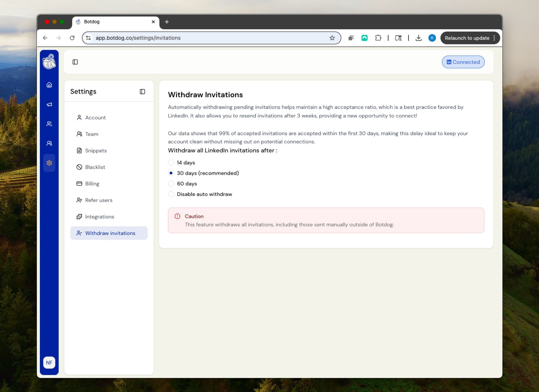The width and height of the screenshot is (539, 392).
Task: Open campaigns megaphone icon in sidebar
Action: point(49,105)
